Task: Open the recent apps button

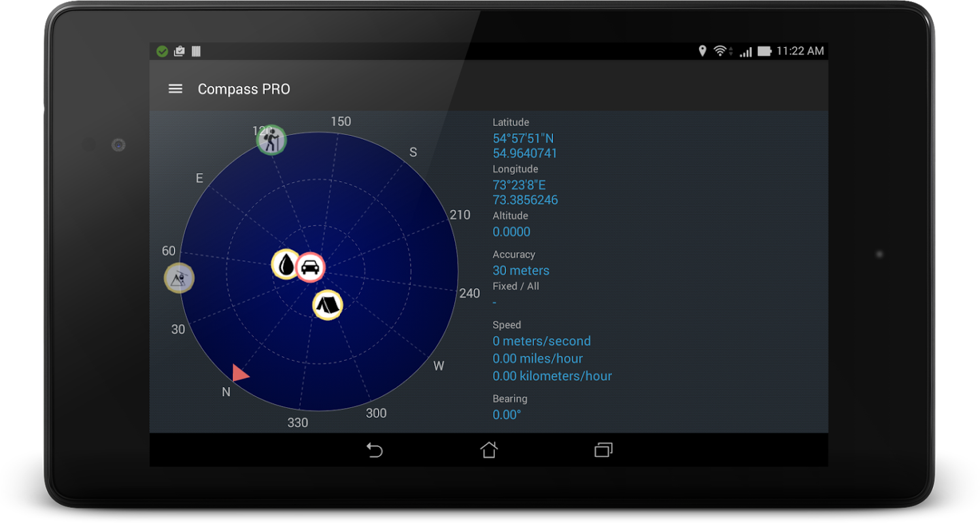Action: coord(603,450)
